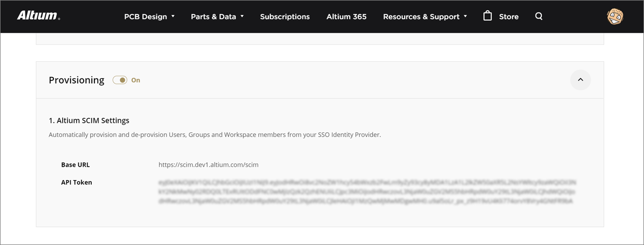
Task: Click the shopping bag Store icon
Action: click(x=487, y=16)
